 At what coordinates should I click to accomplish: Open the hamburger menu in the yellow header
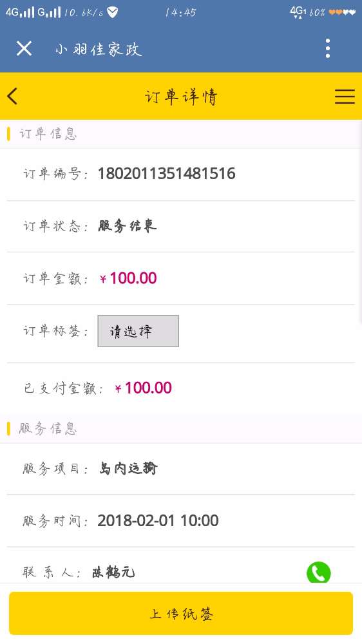[x=345, y=97]
